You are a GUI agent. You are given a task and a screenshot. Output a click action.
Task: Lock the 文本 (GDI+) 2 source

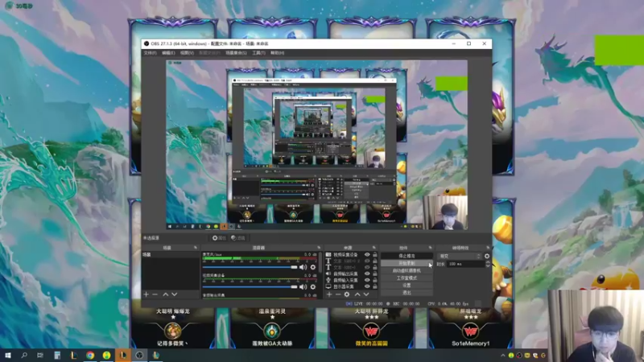coord(374,261)
